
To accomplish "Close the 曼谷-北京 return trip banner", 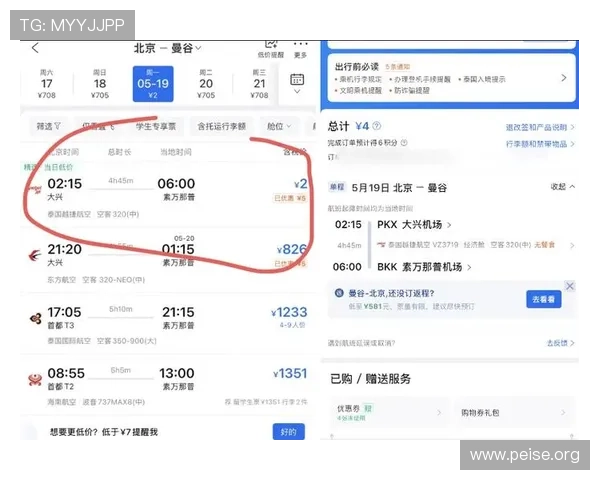I will [570, 286].
